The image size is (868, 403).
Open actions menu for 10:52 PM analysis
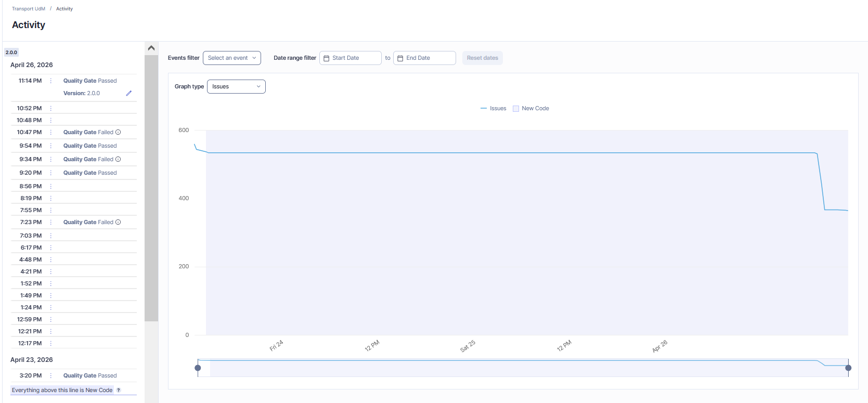pyautogui.click(x=50, y=108)
